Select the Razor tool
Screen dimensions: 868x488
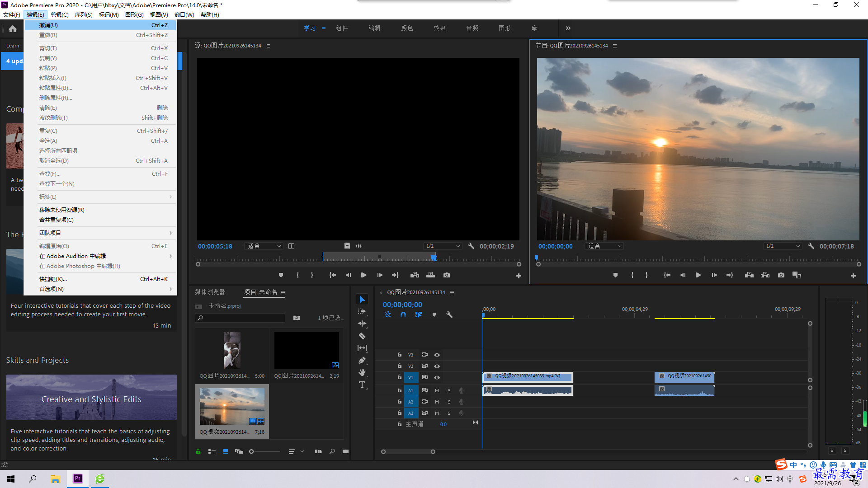click(362, 336)
